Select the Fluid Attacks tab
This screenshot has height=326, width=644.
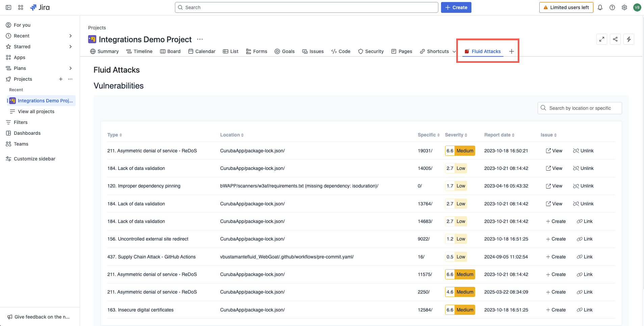[x=483, y=51]
